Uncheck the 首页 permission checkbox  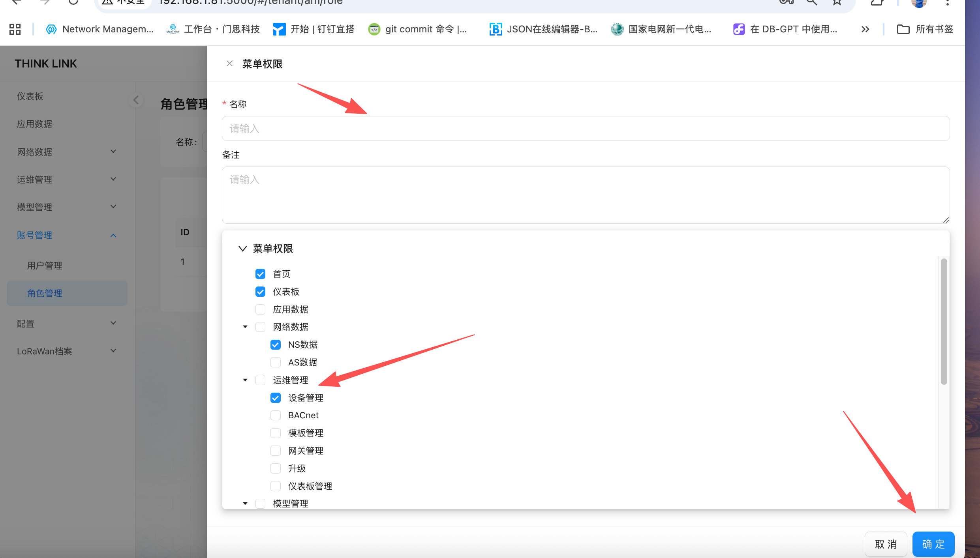click(260, 274)
